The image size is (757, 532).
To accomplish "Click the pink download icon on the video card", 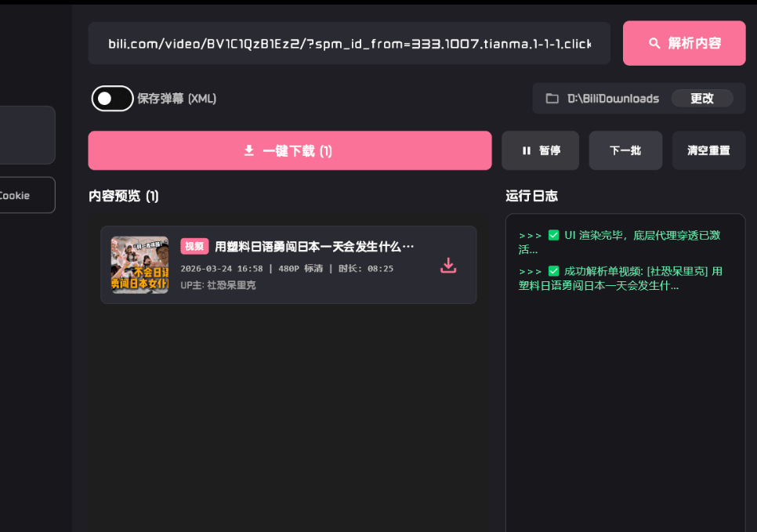I will (447, 265).
